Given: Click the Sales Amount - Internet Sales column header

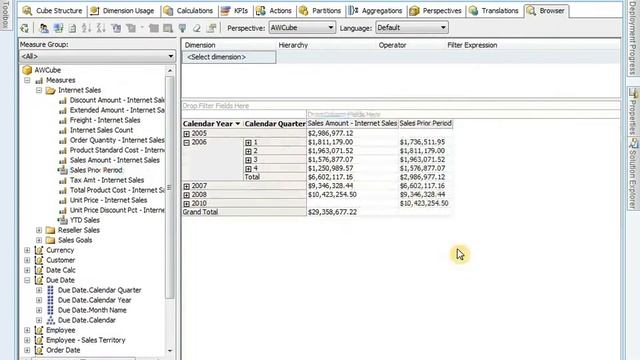Looking at the screenshot, I should point(352,123).
